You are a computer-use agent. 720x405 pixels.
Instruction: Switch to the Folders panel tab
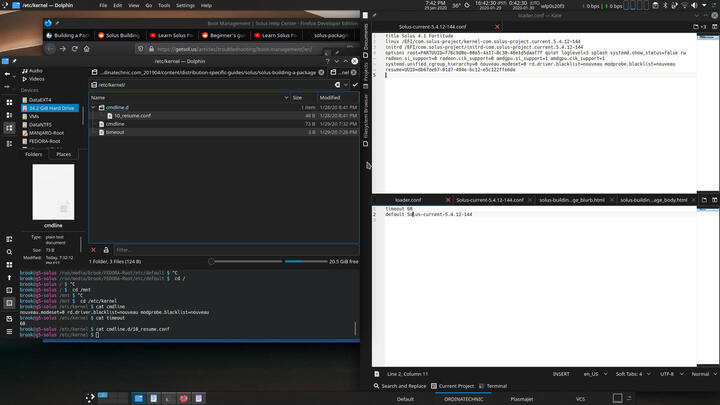(x=34, y=154)
